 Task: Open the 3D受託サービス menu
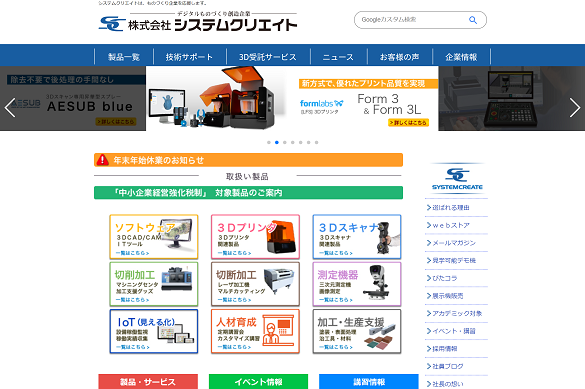click(x=268, y=57)
